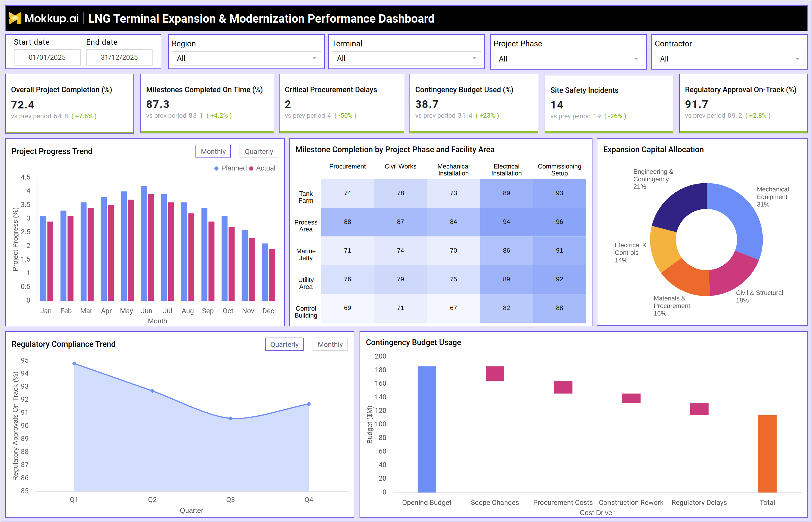The width and height of the screenshot is (812, 522).
Task: Switch Project Progress Trend to Monthly
Action: (213, 151)
